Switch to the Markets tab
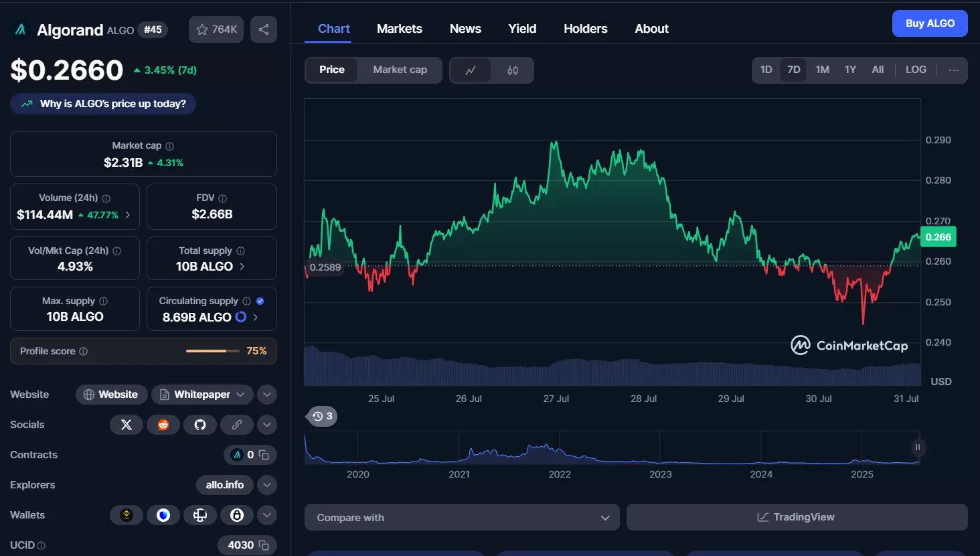Viewport: 980px width, 556px height. click(x=400, y=29)
